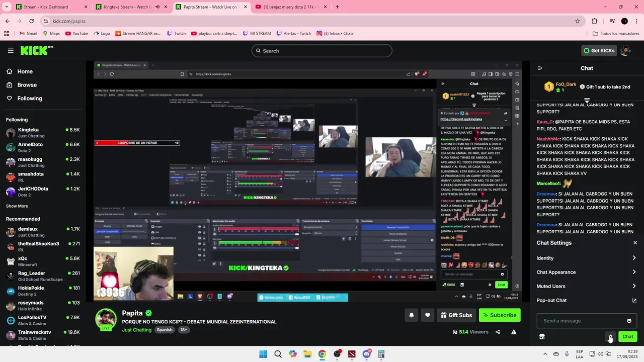Open the MI STREAM bookmark
The width and height of the screenshot is (644, 362).
257,34
